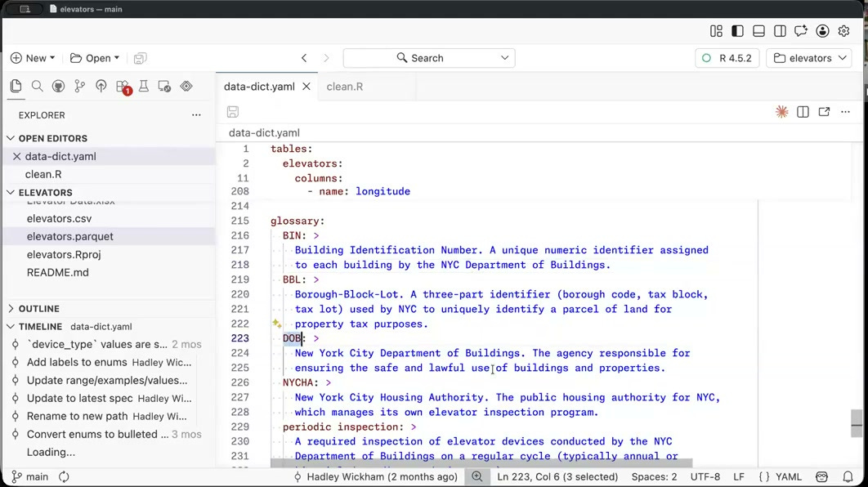The image size is (868, 487).
Task: Select timeline entry 'Update to latest spec'
Action: point(110,398)
